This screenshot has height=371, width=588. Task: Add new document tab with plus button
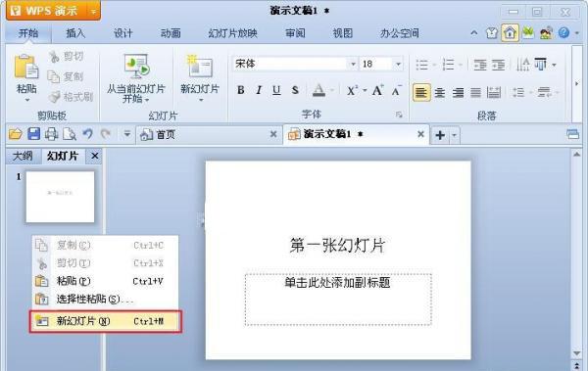pos(440,135)
